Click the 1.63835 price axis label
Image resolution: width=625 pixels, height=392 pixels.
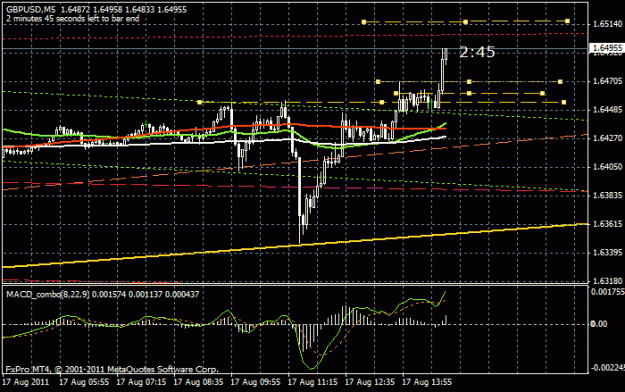tap(607, 195)
